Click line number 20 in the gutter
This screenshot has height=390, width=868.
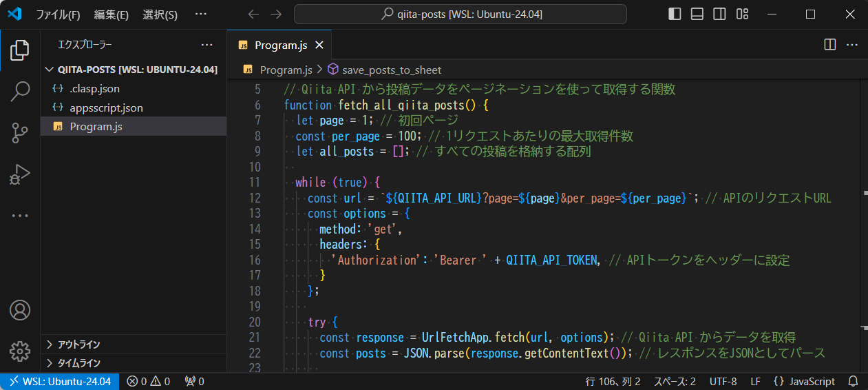[x=255, y=322]
